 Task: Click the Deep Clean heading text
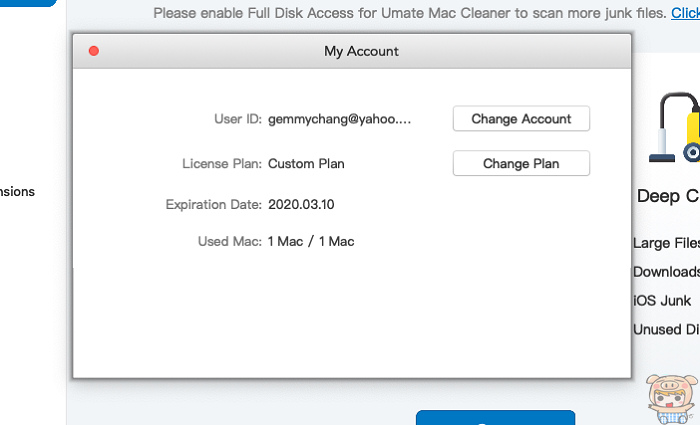pyautogui.click(x=668, y=196)
